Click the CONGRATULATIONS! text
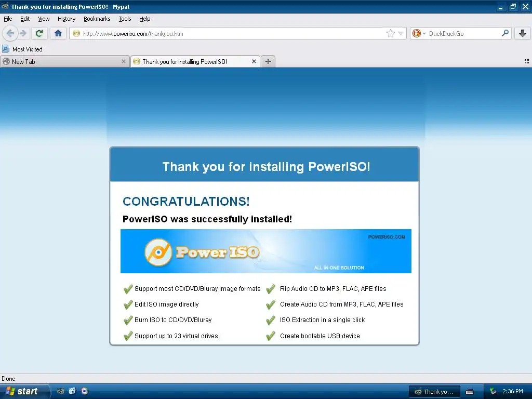The image size is (532, 399). point(186,201)
